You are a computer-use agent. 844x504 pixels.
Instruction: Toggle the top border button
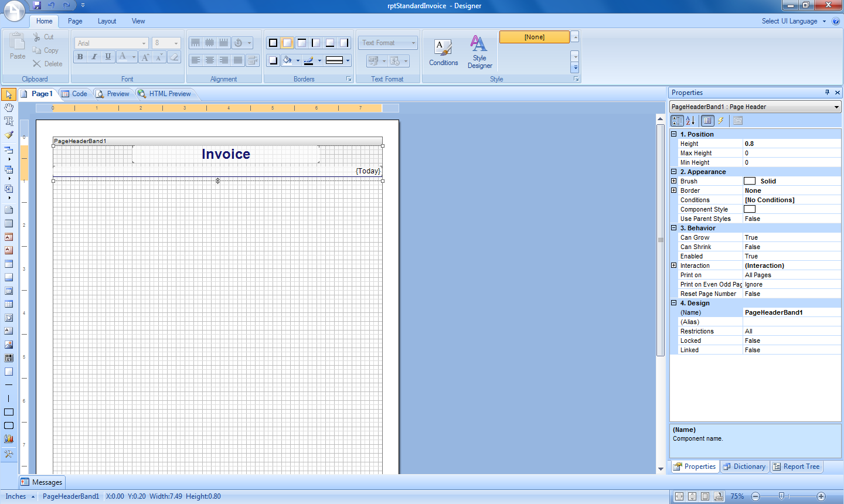tap(301, 43)
